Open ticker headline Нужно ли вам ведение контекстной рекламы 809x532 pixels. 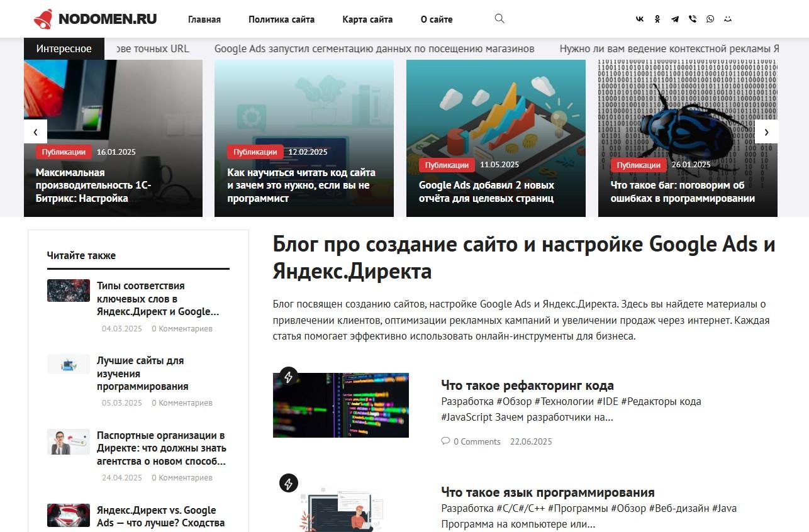669,48
